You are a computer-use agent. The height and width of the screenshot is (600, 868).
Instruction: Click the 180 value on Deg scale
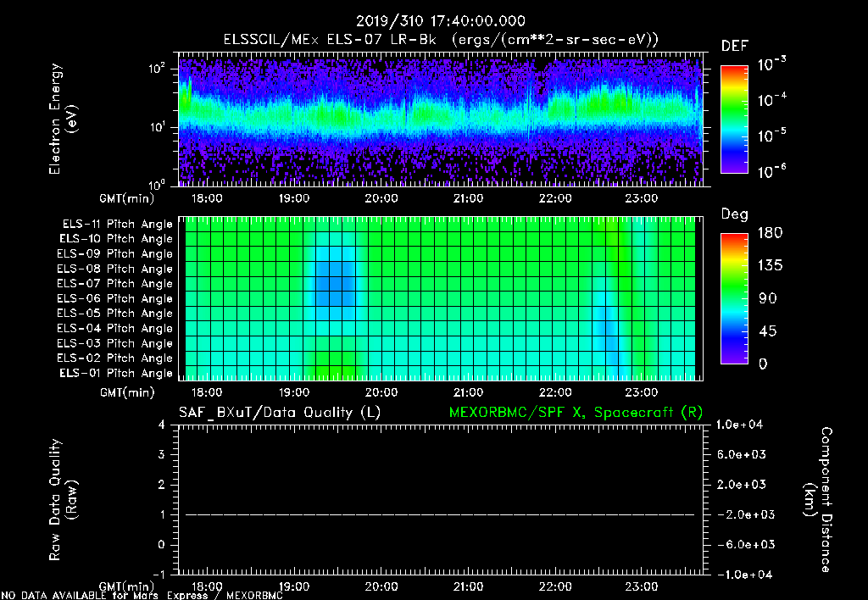(x=770, y=233)
